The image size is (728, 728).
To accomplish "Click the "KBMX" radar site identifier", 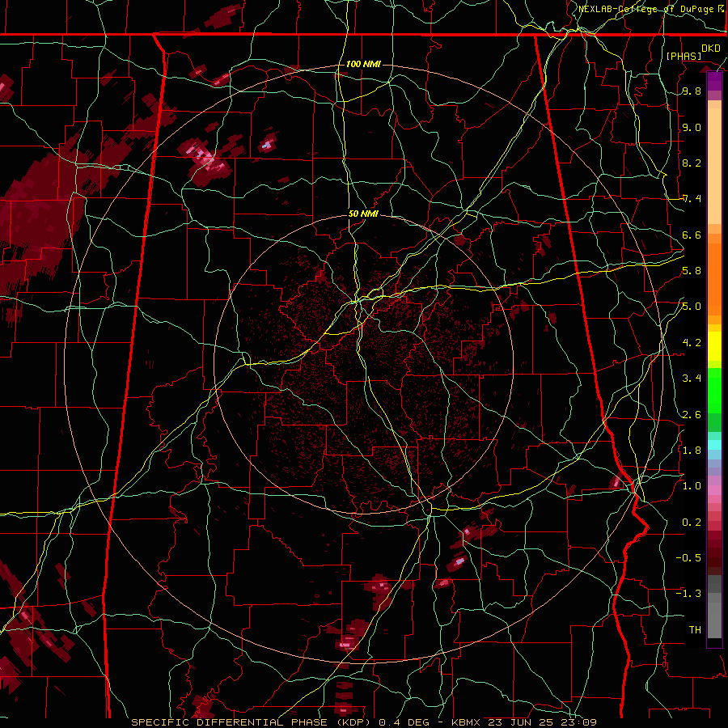I will [466, 722].
